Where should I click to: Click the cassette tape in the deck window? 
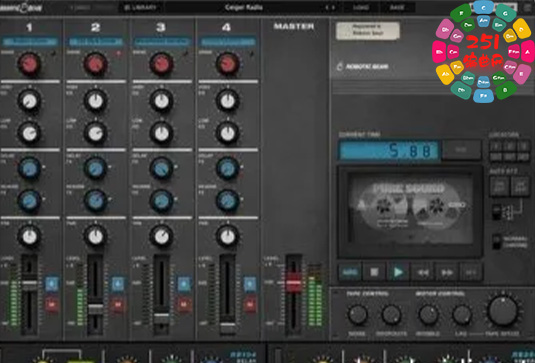click(410, 208)
